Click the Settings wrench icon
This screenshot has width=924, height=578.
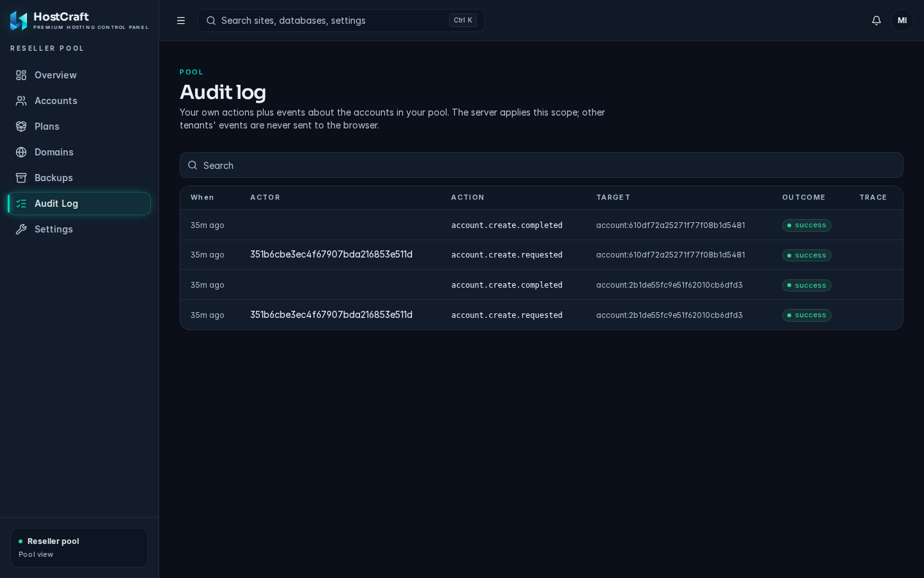click(21, 229)
